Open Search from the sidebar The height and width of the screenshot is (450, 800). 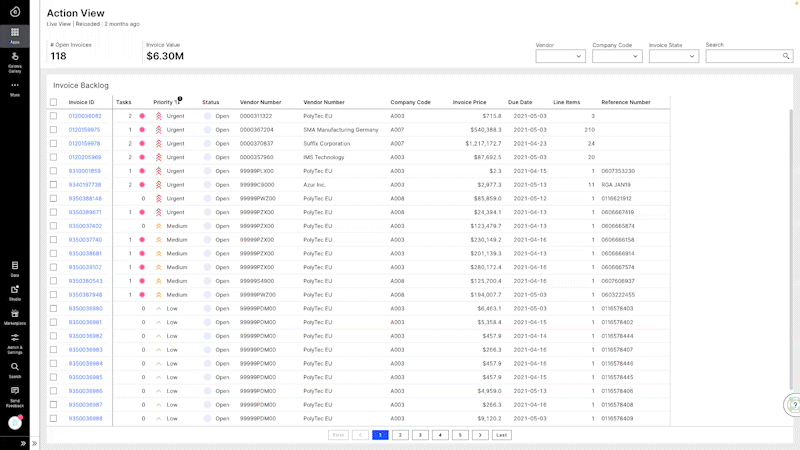15,370
